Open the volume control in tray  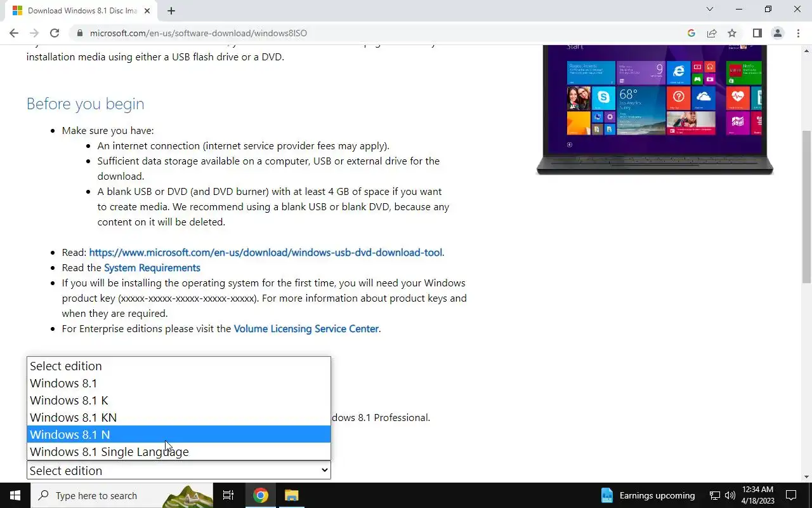click(730, 495)
